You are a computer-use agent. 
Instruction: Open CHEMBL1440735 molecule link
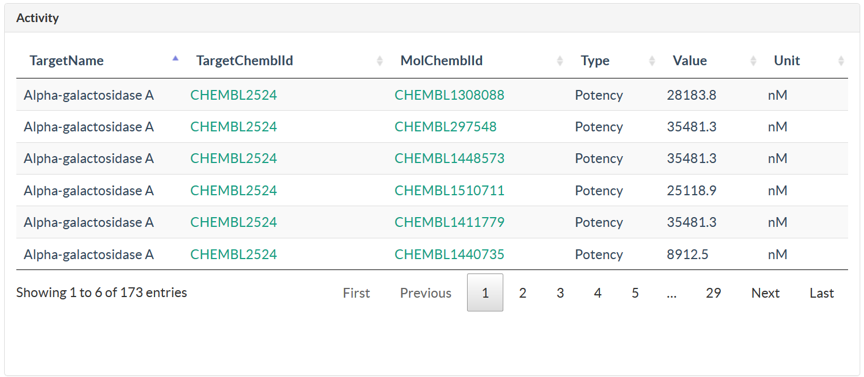tap(449, 254)
